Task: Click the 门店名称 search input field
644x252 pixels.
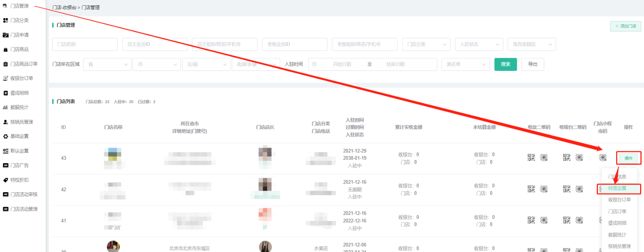Action: click(85, 44)
